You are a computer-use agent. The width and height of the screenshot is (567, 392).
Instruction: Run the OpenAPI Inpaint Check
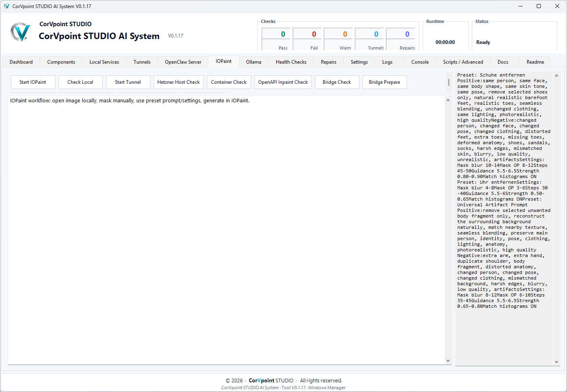click(x=283, y=82)
